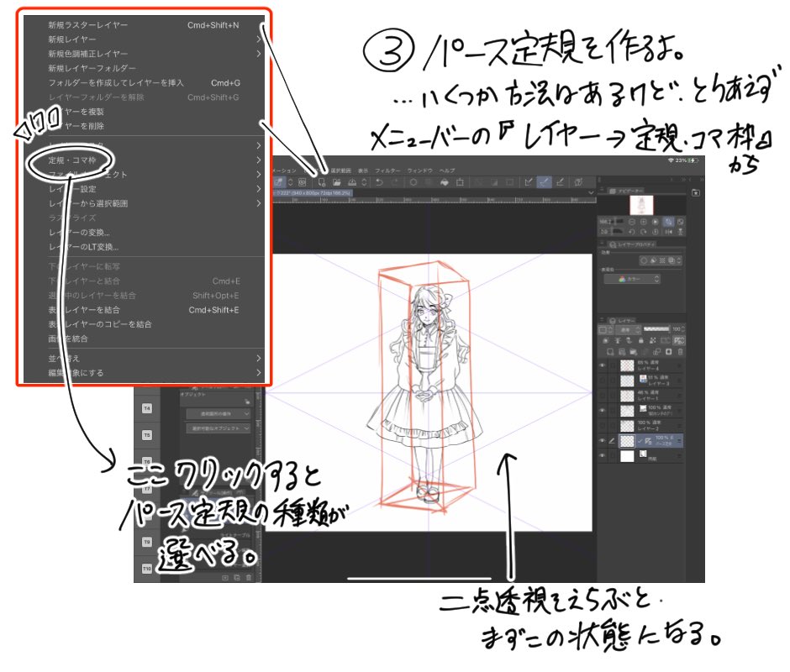
Task: Click zoom out in the Navigator panel
Action: 632,222
